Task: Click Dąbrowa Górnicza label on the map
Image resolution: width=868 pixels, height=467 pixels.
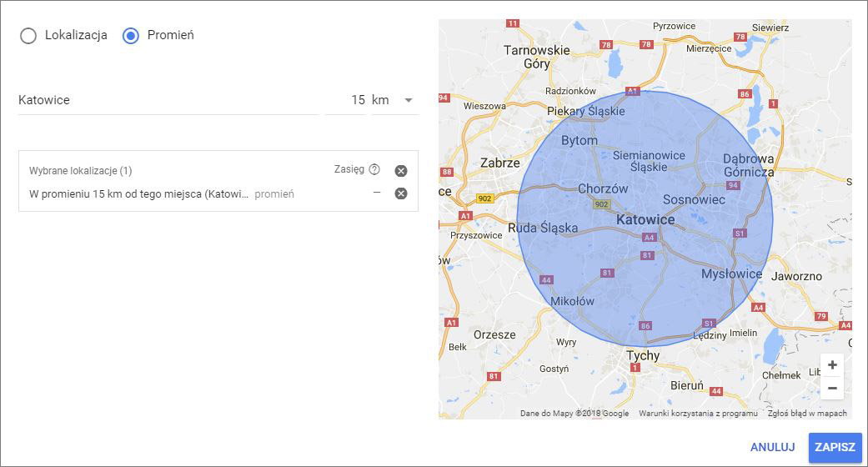Action: [x=749, y=165]
